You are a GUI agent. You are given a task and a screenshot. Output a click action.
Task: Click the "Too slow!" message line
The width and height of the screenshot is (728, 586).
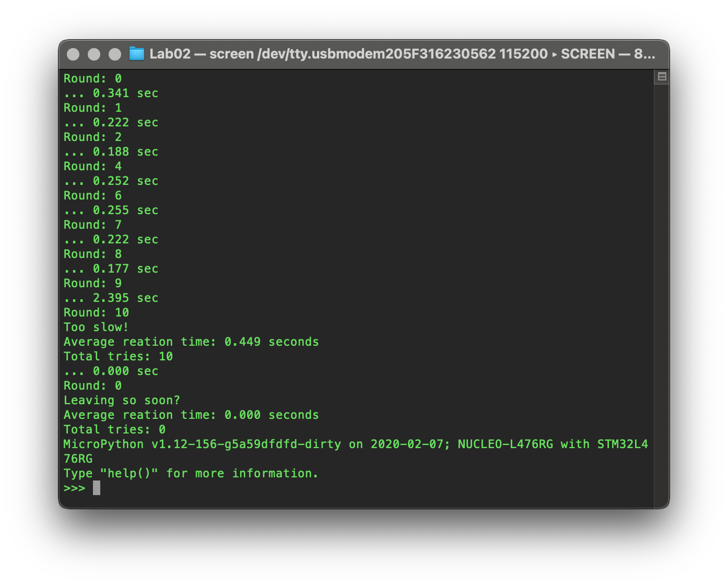[96, 327]
